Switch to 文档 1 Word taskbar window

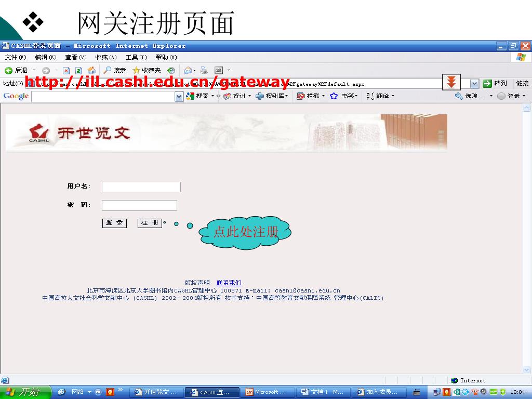coord(322,392)
